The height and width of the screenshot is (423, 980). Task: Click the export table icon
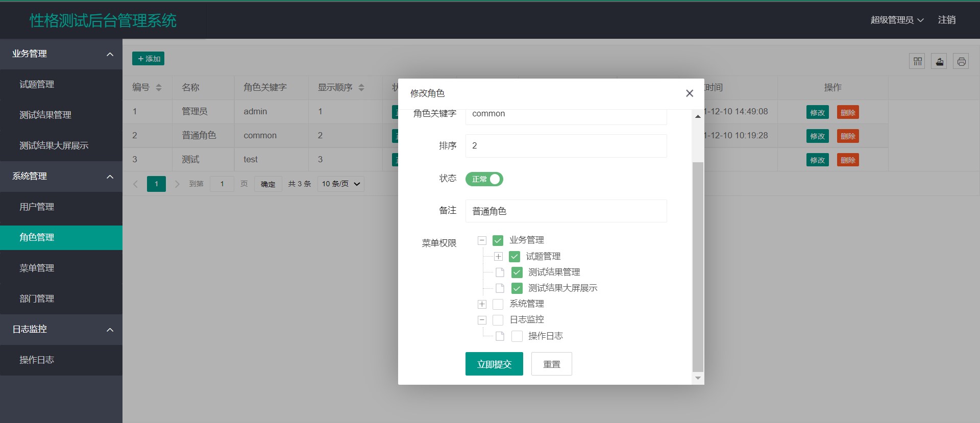click(939, 61)
